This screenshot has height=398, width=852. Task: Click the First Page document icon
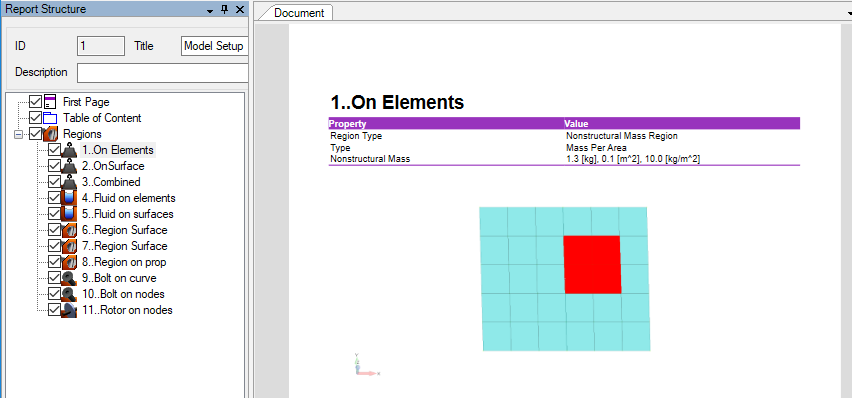point(51,102)
